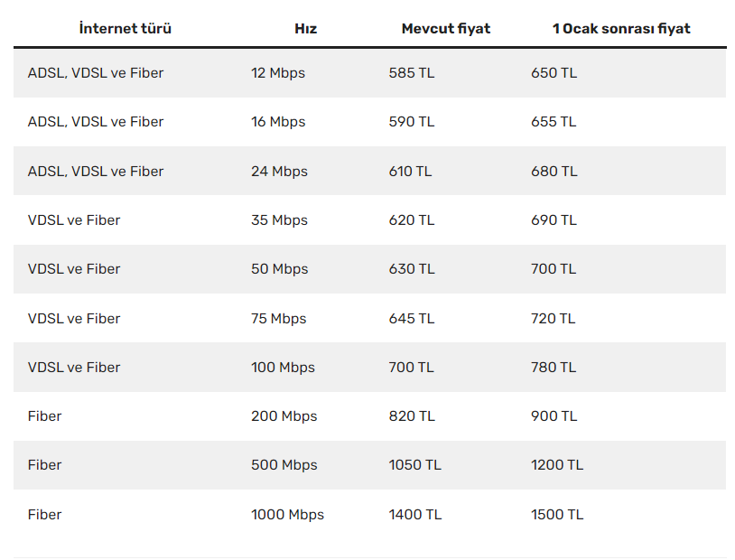Click the 820 TL current price

[412, 416]
